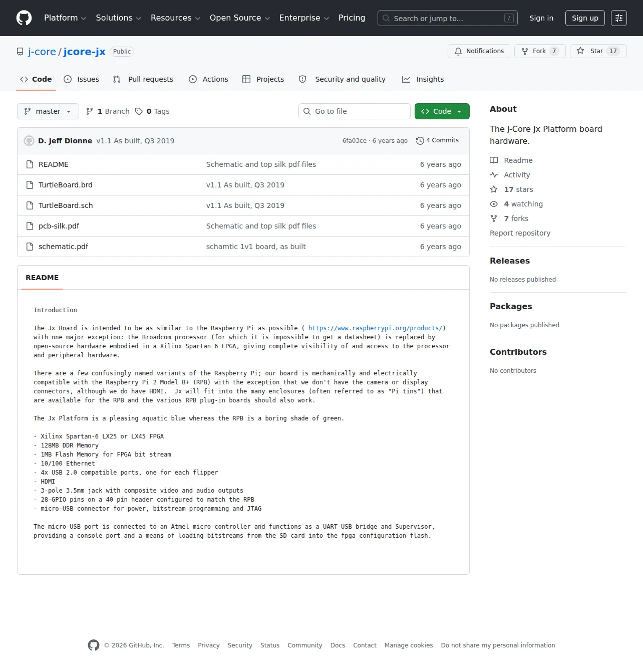Open the j-core owner link

click(x=42, y=52)
